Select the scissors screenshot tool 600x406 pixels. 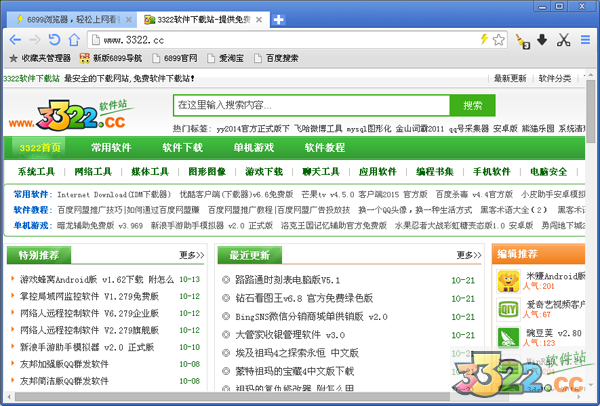click(563, 39)
